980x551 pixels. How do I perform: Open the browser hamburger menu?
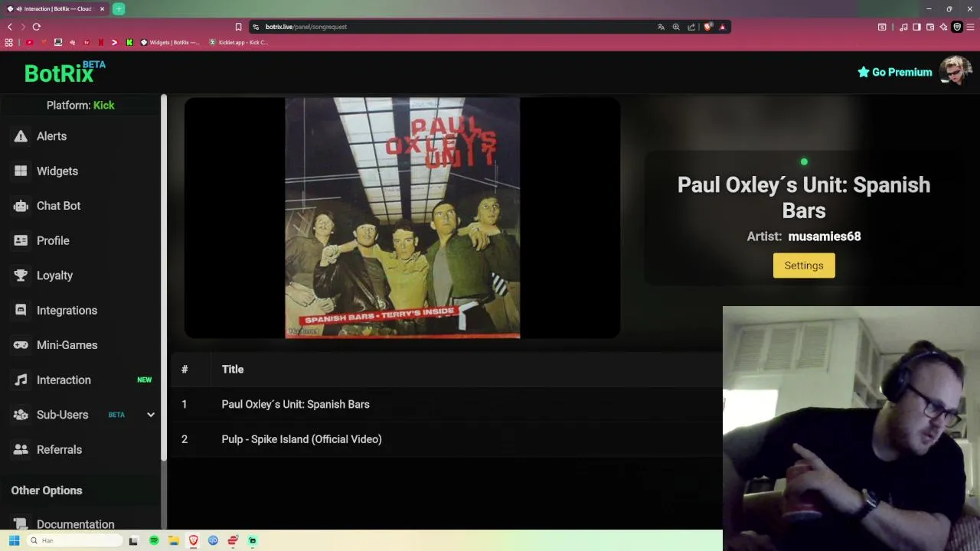pos(971,27)
